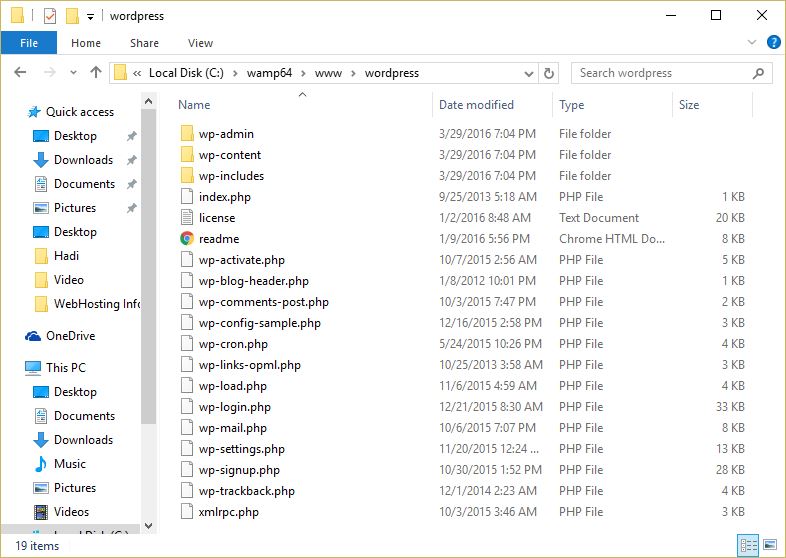
Task: Open the address bar history dropdown
Action: pos(530,73)
